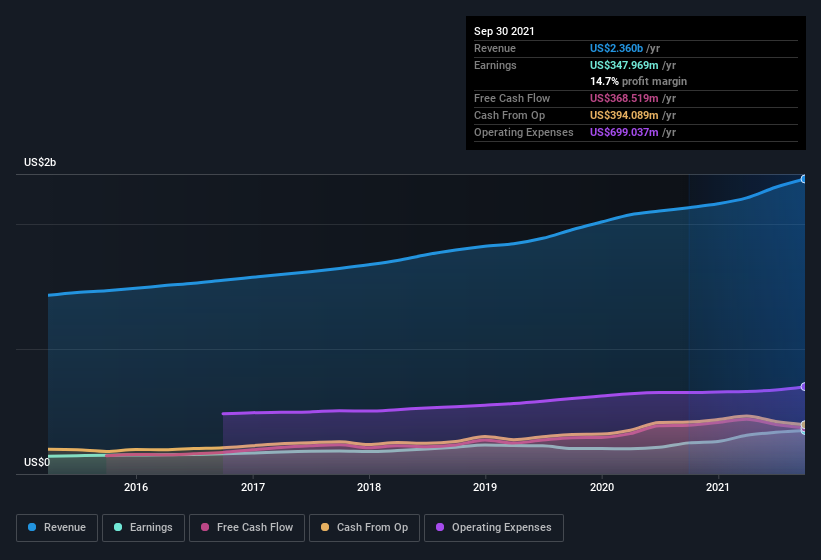Click the US$347.969m earnings value
The image size is (821, 560).
pyautogui.click(x=624, y=65)
